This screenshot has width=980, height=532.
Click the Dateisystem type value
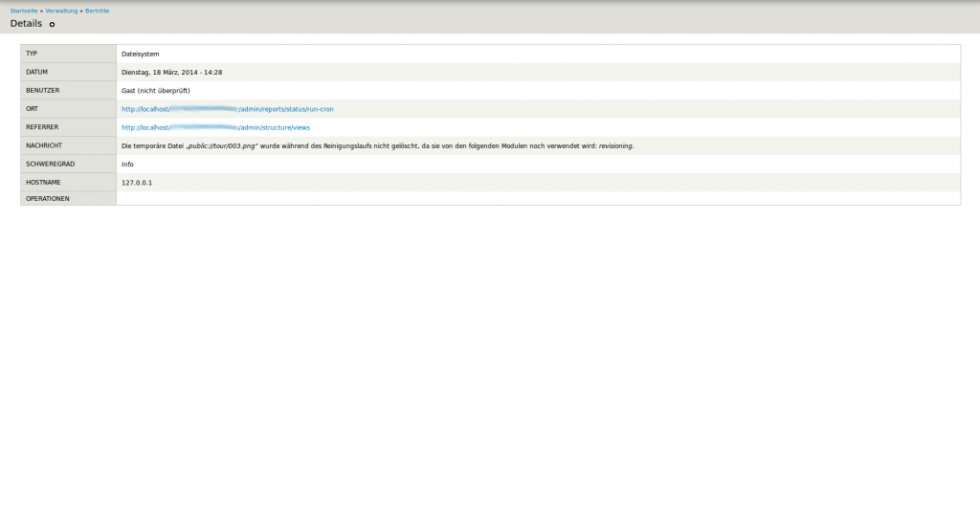[x=140, y=54]
